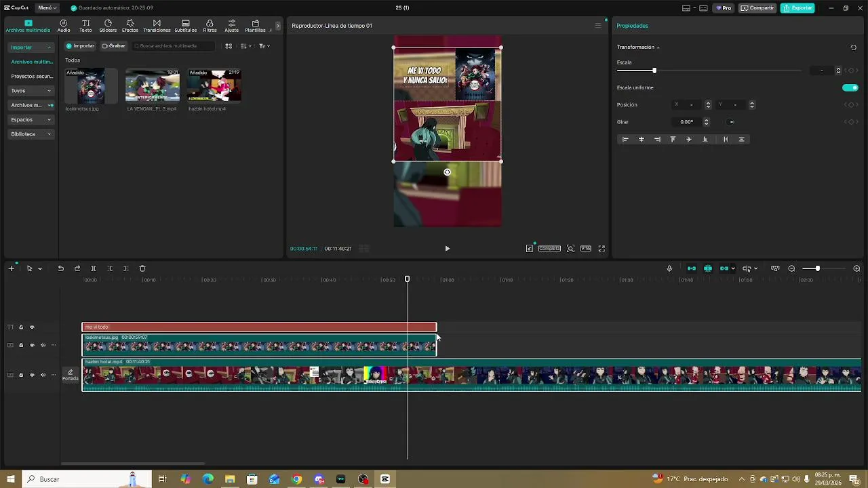Click the Compartir button
This screenshot has width=868, height=488.
757,8
